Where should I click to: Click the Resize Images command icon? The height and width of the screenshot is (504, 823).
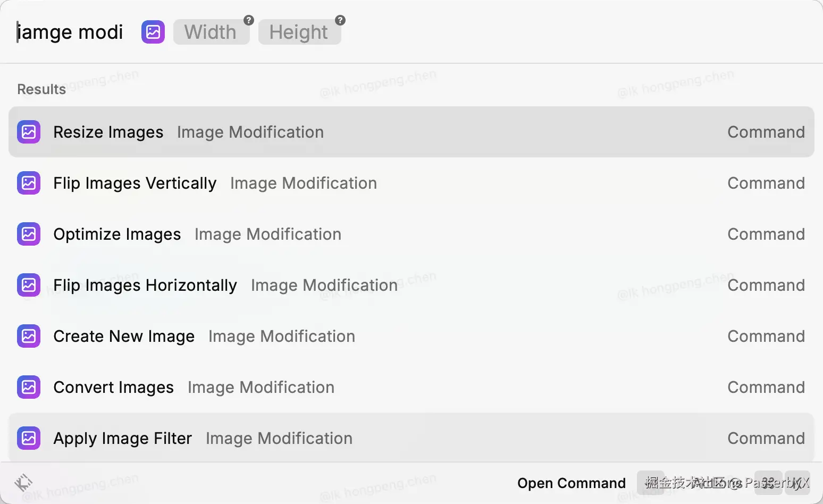29,132
